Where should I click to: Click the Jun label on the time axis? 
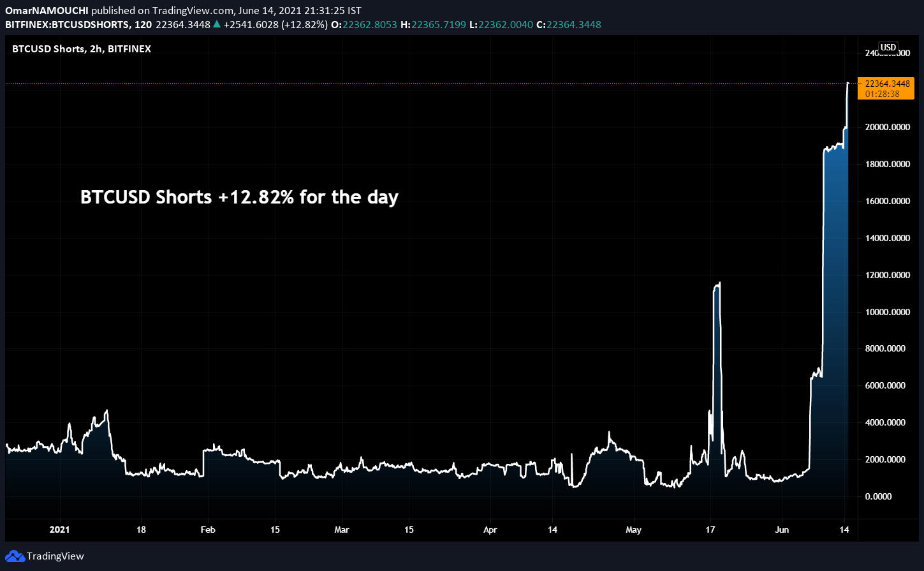click(782, 530)
